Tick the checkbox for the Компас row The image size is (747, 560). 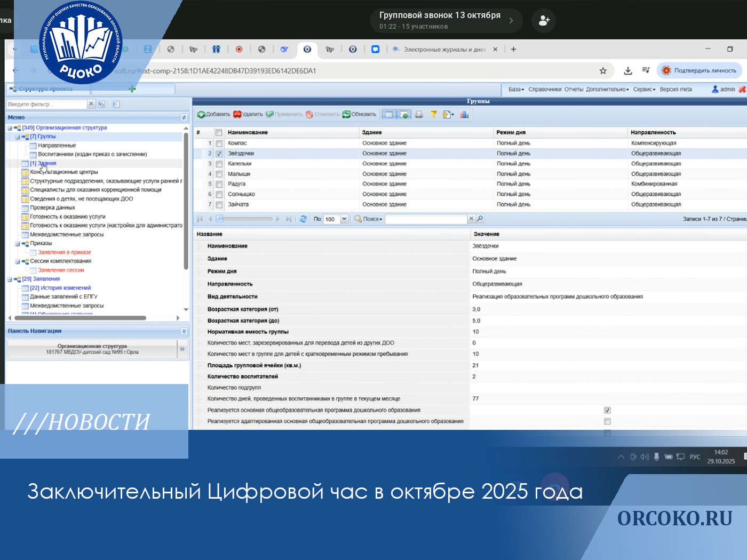[219, 143]
